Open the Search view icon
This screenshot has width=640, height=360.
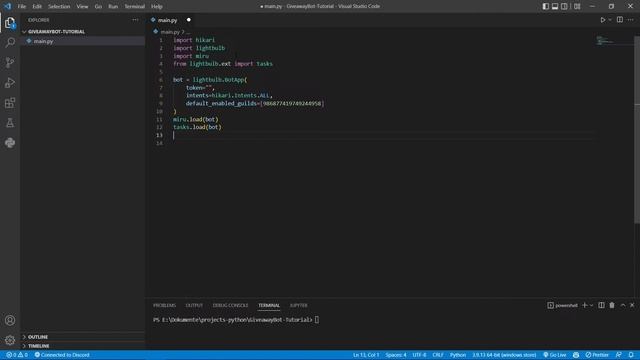tap(10, 42)
